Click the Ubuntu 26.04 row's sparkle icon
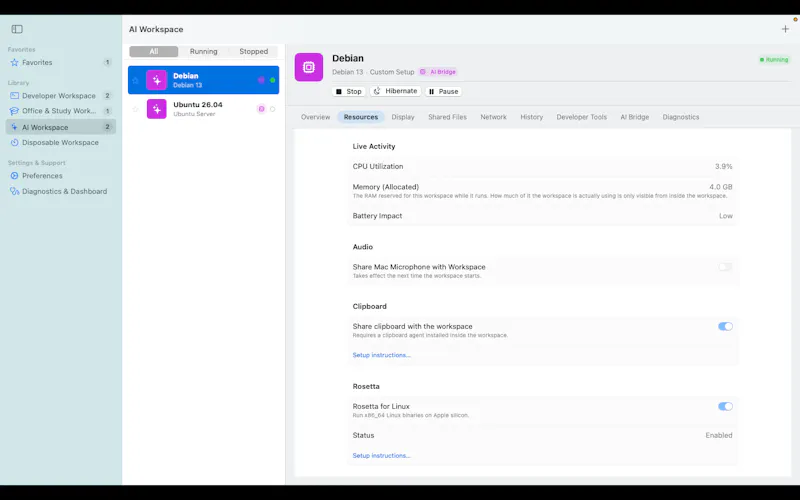The width and height of the screenshot is (800, 500). coord(157,109)
